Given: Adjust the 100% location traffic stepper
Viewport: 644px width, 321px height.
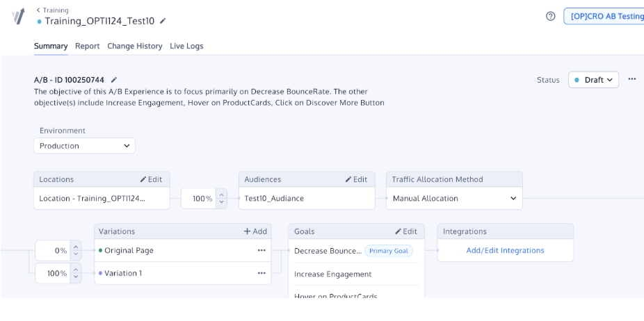Looking at the screenshot, I should [x=221, y=198].
